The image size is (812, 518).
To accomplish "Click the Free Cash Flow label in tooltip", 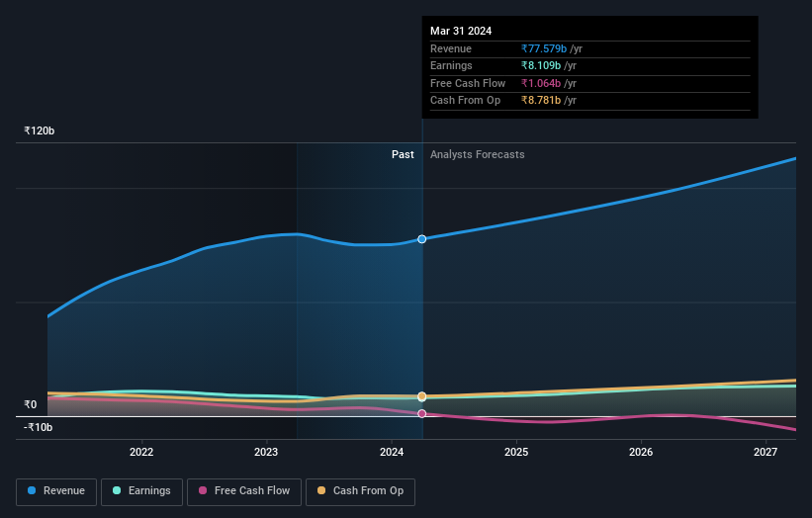I will 468,83.
